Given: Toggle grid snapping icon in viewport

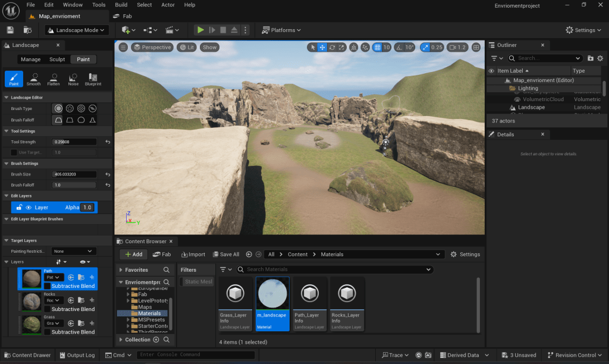Looking at the screenshot, I should (x=377, y=48).
